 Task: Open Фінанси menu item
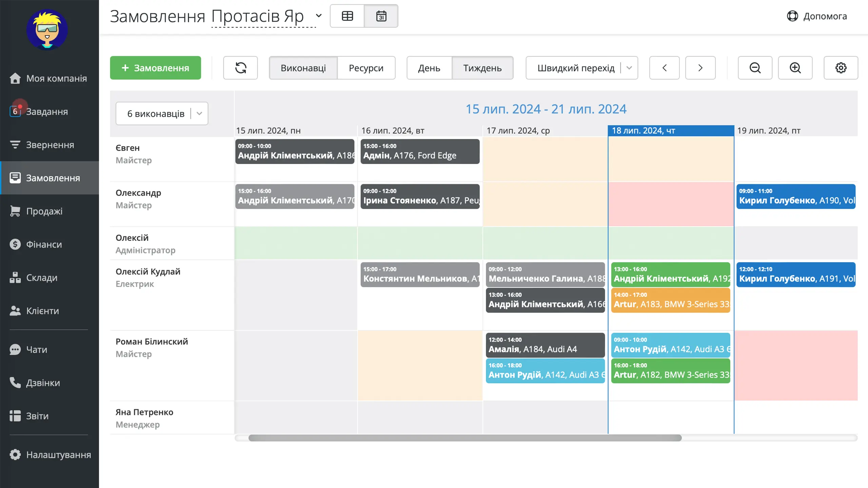point(50,244)
